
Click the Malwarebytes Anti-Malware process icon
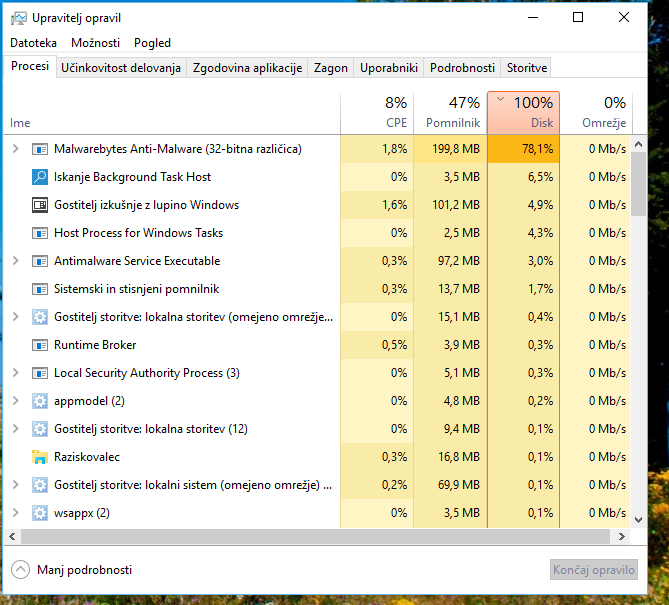40,149
